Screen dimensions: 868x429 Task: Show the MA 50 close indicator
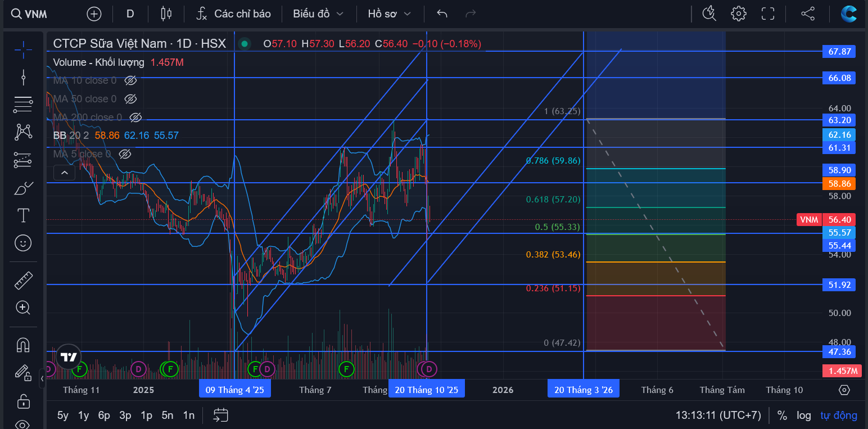click(130, 99)
